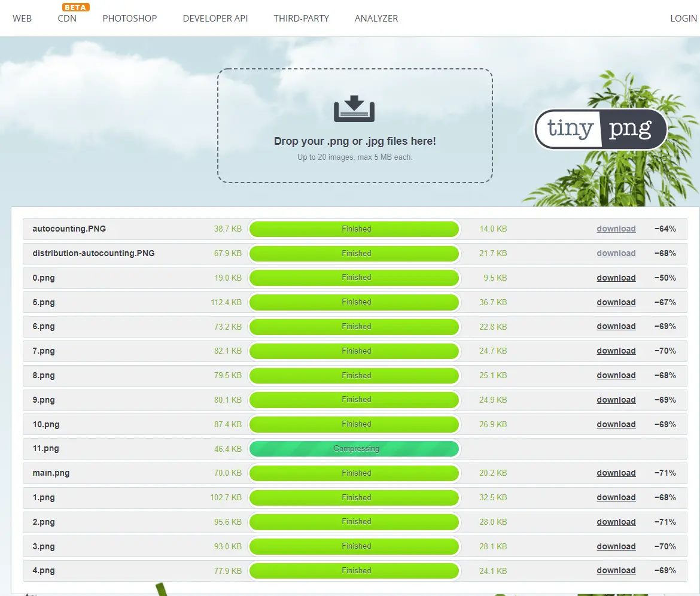The height and width of the screenshot is (596, 700).
Task: Click the original size 46.4 KB
Action: (x=228, y=449)
